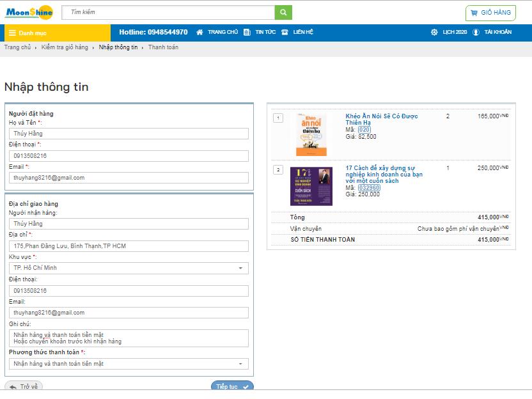Click the MoonShine logo
Image resolution: width=532 pixels, height=399 pixels.
point(29,12)
